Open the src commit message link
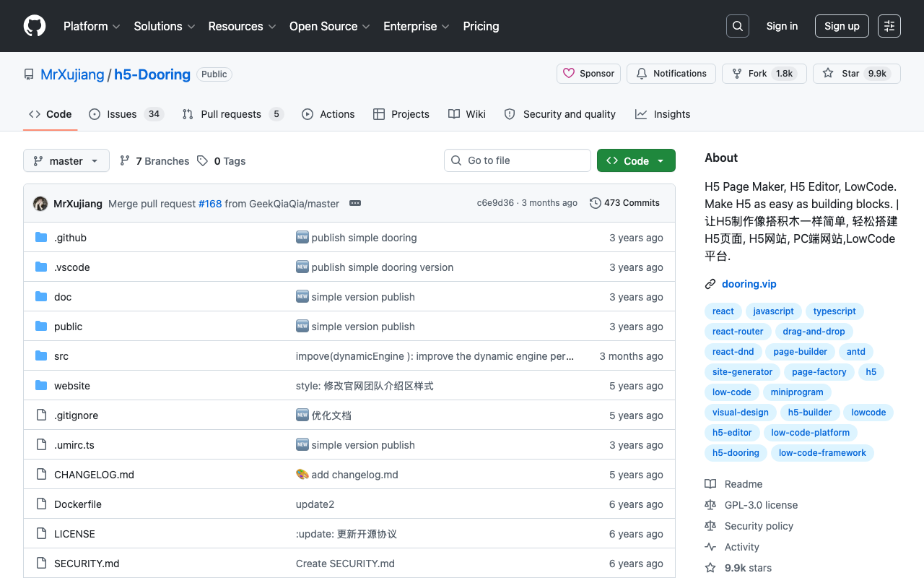The width and height of the screenshot is (924, 578). click(435, 356)
